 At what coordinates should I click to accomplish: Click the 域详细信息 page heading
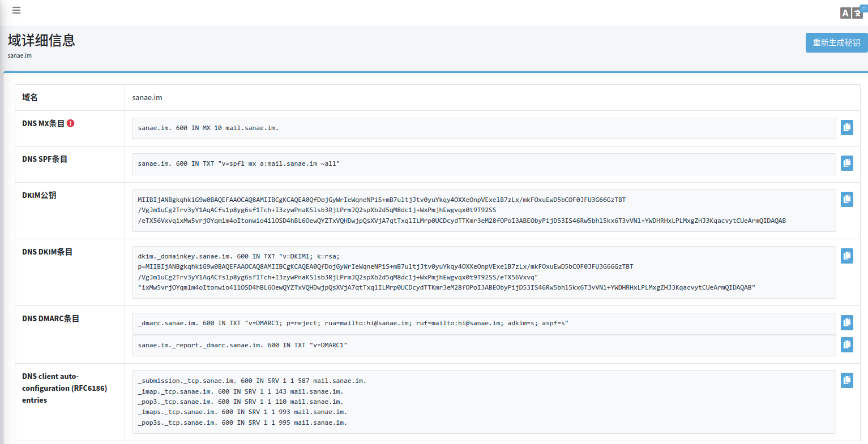(x=41, y=40)
